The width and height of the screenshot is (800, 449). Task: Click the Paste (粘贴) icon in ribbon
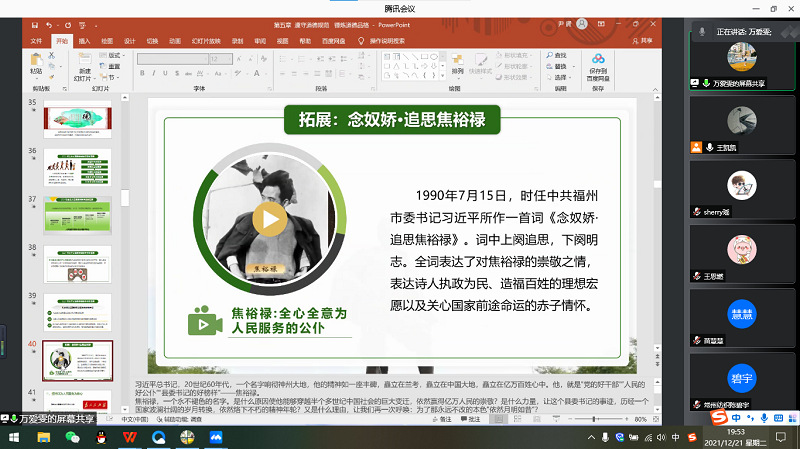(36, 64)
